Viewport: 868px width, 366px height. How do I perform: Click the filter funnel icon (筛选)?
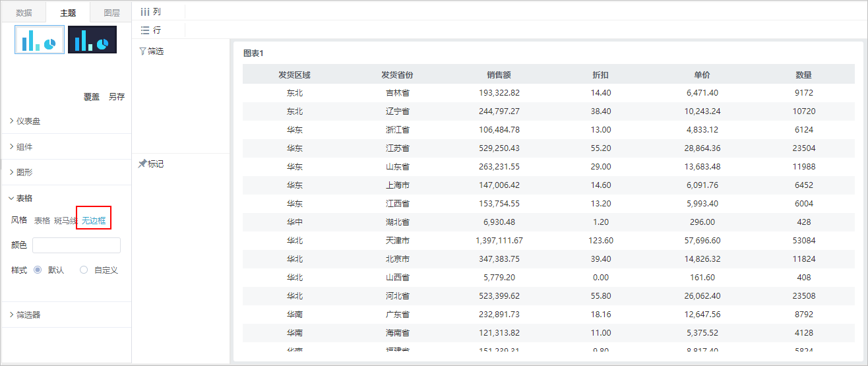point(142,51)
